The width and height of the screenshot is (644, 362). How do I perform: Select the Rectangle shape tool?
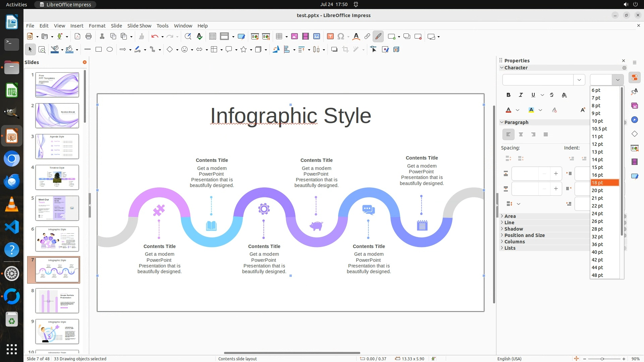click(99, 50)
